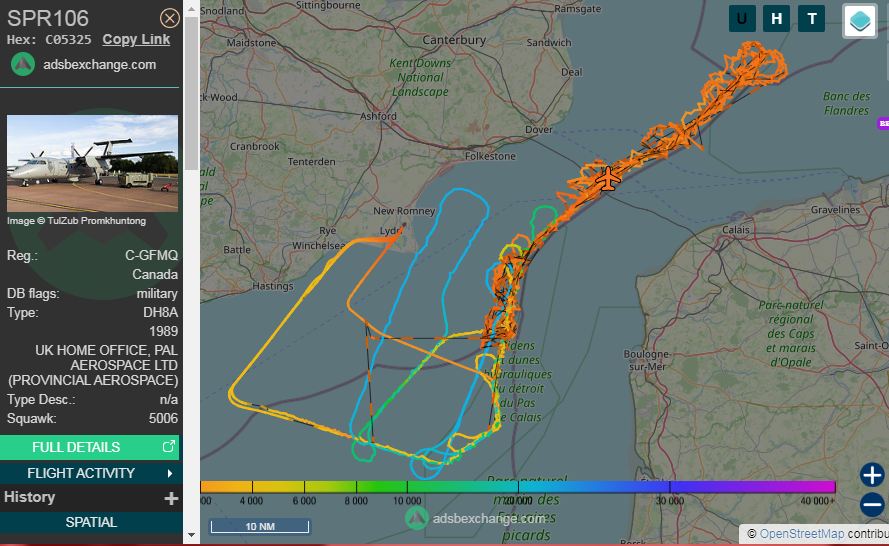Click the year value 1989
The width and height of the screenshot is (889, 546).
(164, 331)
